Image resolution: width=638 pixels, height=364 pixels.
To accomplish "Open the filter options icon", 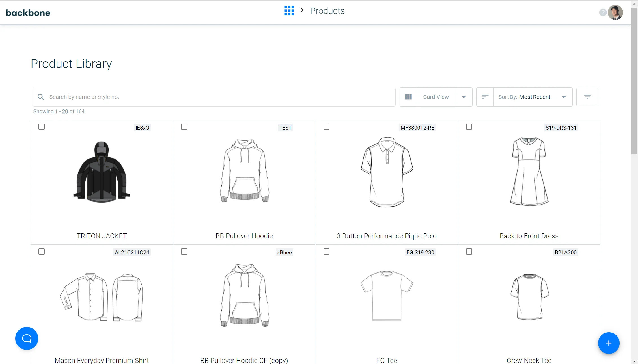I will [x=587, y=97].
